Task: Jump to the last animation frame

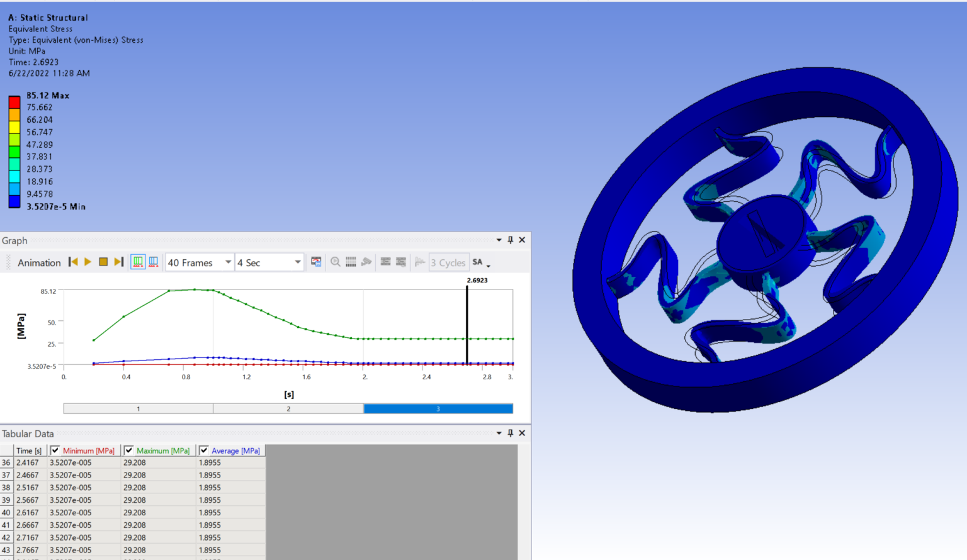Action: tap(119, 262)
